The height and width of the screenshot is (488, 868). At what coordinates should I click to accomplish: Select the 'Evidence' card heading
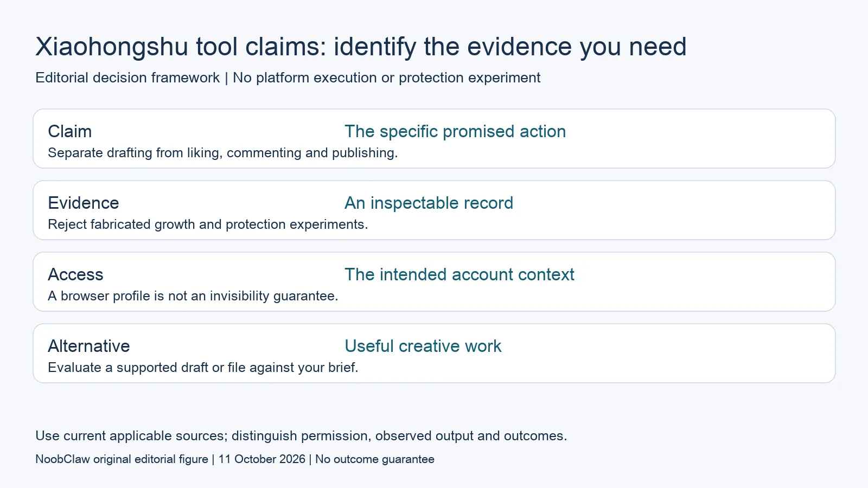pos(83,203)
